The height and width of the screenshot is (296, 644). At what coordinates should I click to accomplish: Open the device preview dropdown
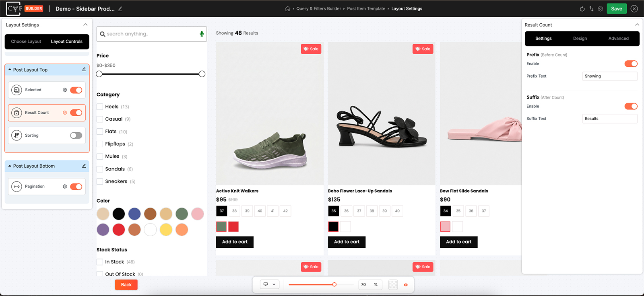270,285
